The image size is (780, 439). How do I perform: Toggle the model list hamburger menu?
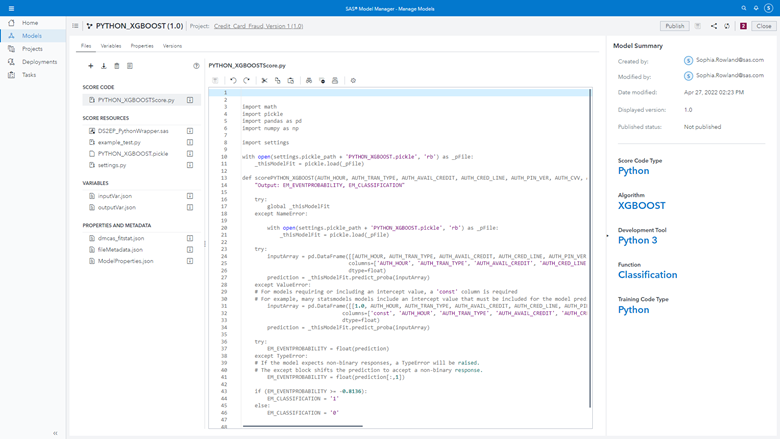pyautogui.click(x=75, y=26)
